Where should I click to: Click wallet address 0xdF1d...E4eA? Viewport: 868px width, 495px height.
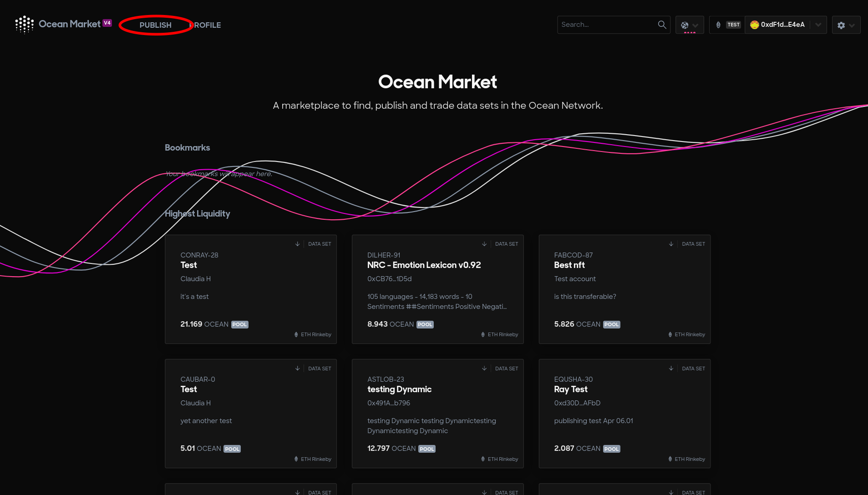point(782,25)
